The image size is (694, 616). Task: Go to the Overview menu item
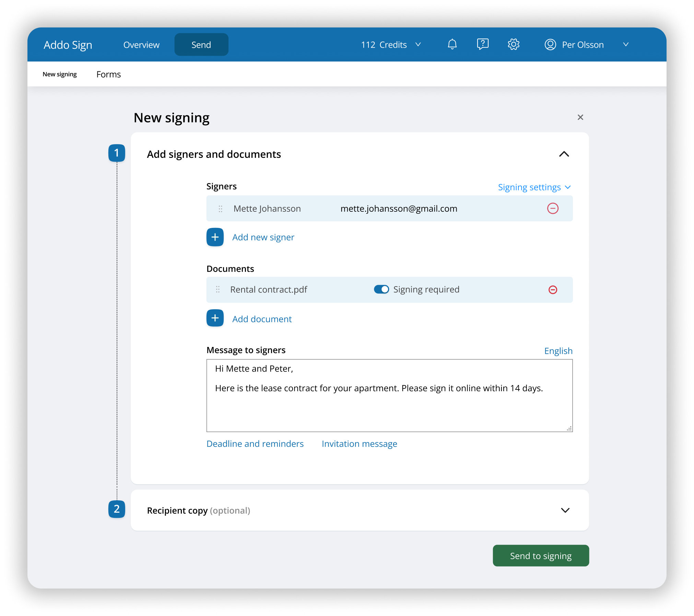141,45
